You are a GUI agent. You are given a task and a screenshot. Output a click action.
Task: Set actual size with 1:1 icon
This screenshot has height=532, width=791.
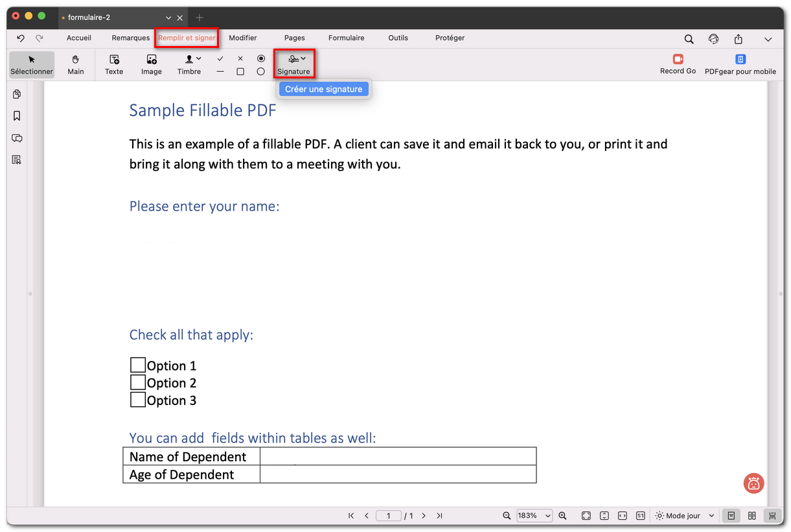pyautogui.click(x=641, y=516)
